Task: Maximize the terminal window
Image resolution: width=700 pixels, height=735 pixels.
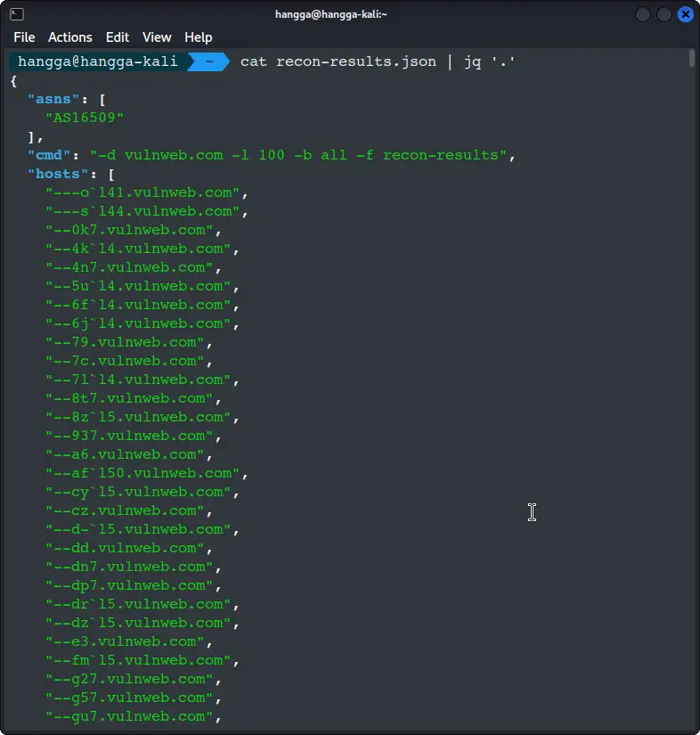Action: point(664,14)
